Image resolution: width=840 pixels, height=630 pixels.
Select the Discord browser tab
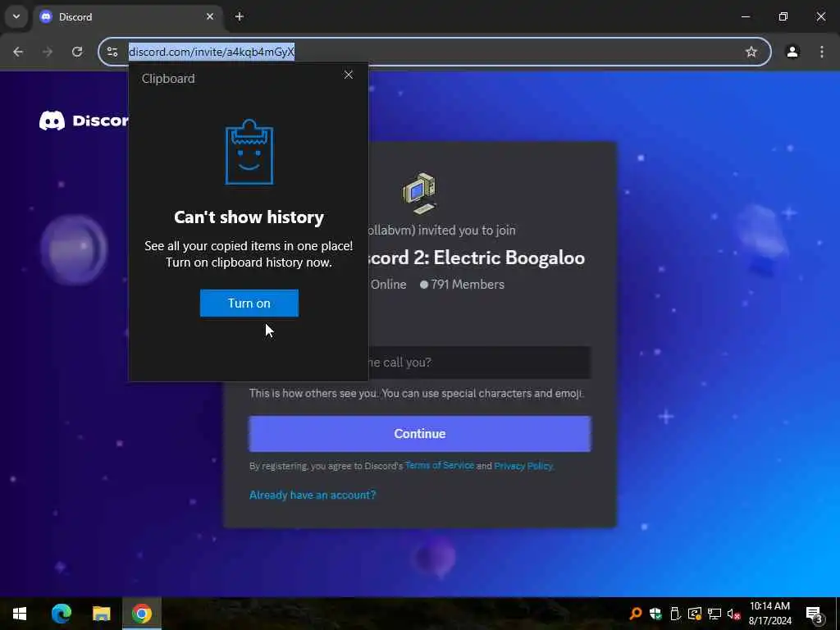[x=126, y=16]
